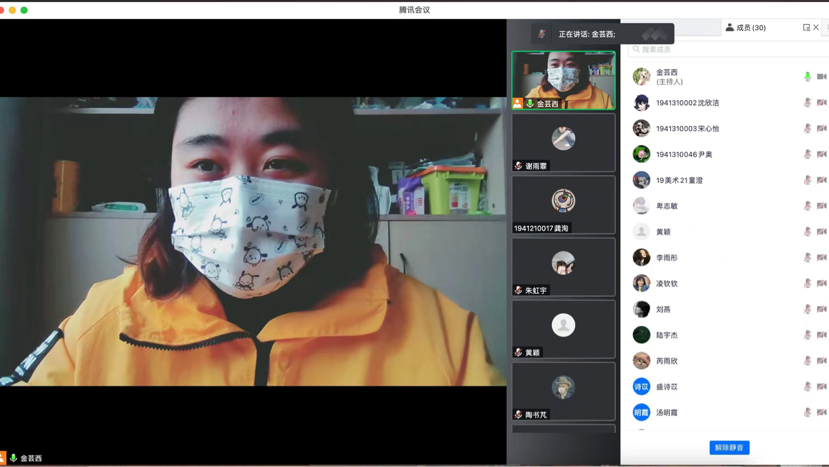Viewport: 829px width, 467px height.
Task: Select 朱虹宇's participant tile
Action: tap(563, 266)
